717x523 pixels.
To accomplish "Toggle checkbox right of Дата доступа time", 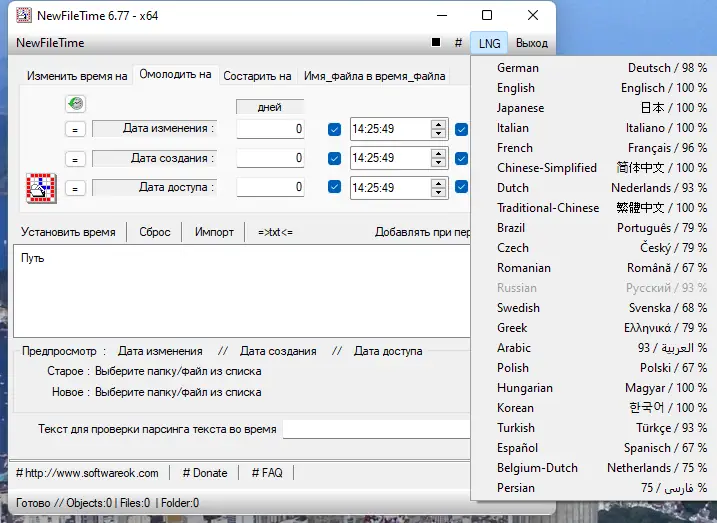I will 461,187.
